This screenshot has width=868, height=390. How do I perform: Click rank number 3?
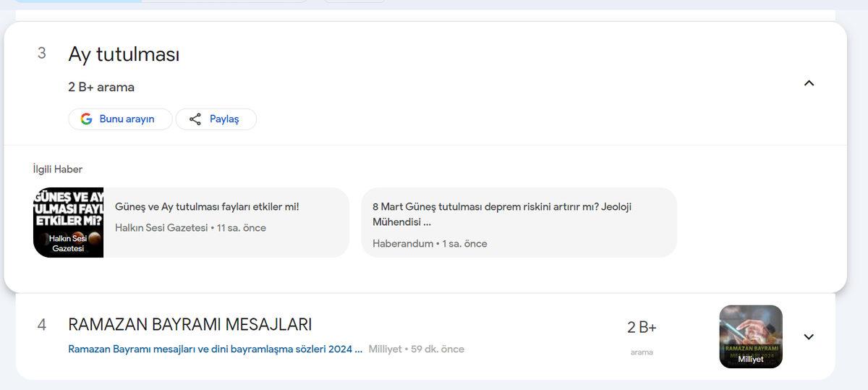[42, 53]
